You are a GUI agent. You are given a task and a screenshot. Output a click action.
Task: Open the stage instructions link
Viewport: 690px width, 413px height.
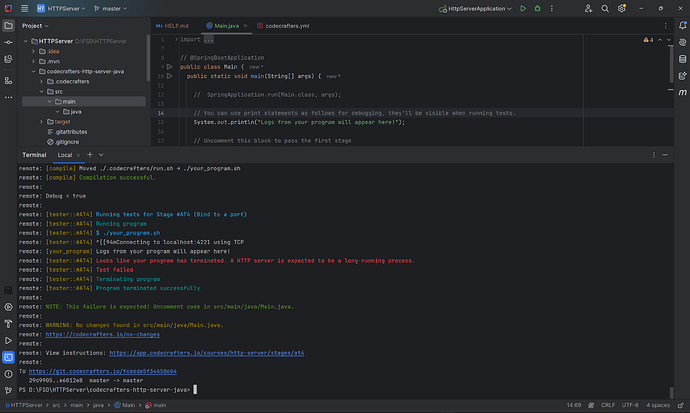tap(206, 353)
